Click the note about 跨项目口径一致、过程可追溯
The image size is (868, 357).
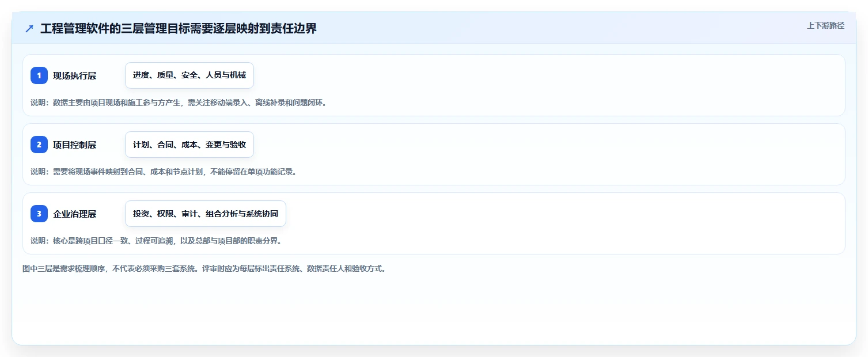[157, 241]
